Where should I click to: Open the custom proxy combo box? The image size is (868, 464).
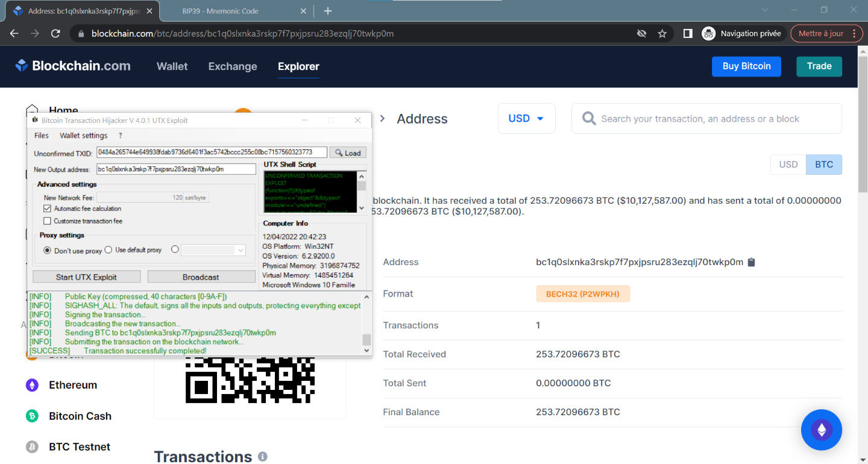pos(213,250)
